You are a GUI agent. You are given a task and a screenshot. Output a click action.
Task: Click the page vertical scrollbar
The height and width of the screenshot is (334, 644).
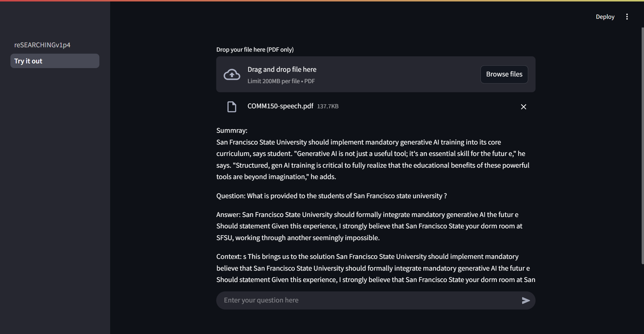[x=642, y=146]
